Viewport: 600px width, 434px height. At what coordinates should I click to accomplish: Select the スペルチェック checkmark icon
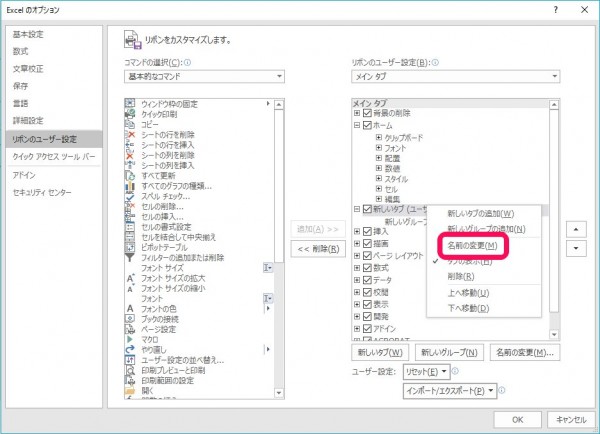point(130,196)
